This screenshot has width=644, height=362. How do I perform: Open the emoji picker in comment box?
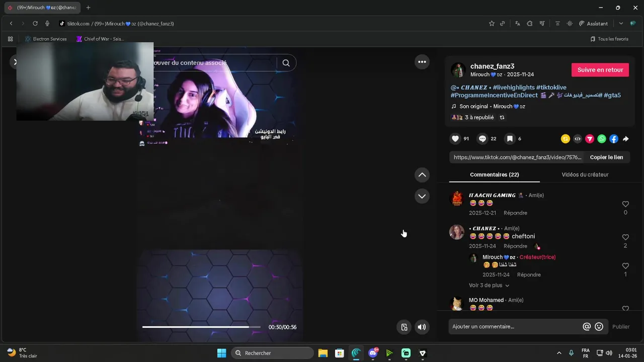click(x=599, y=326)
